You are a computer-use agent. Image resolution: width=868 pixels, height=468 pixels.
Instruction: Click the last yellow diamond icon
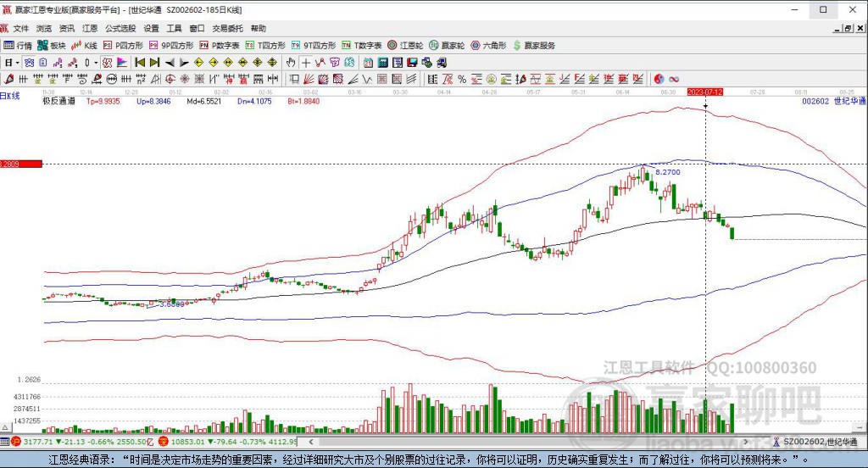click(x=272, y=63)
